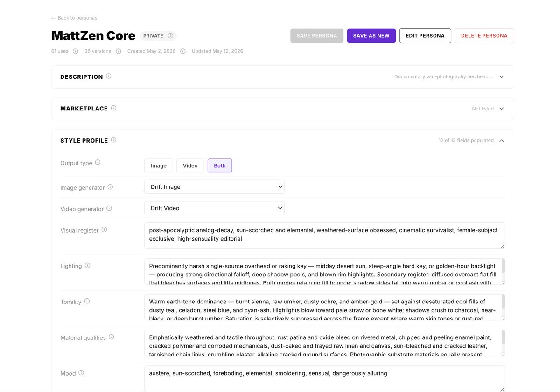Click the MattZen Core persona title
This screenshot has height=392, width=560.
pos(93,36)
